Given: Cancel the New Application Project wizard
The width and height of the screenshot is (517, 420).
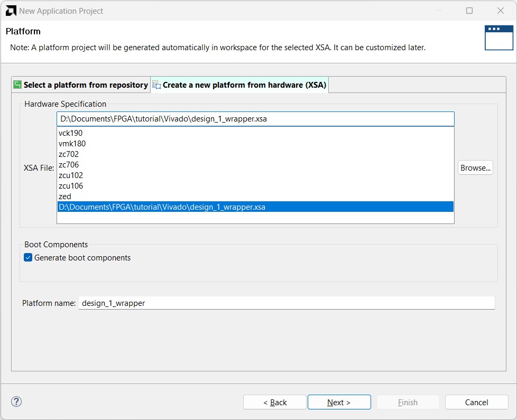Looking at the screenshot, I should tap(476, 402).
